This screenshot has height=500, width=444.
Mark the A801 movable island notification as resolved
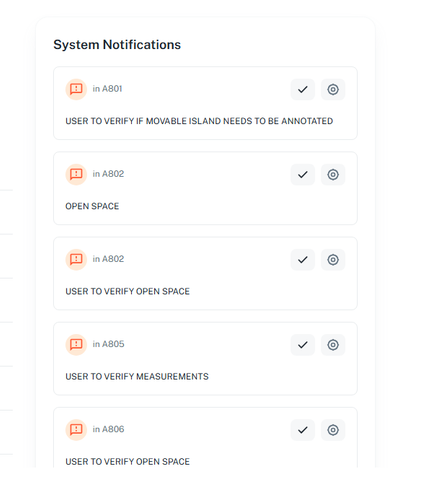(303, 89)
